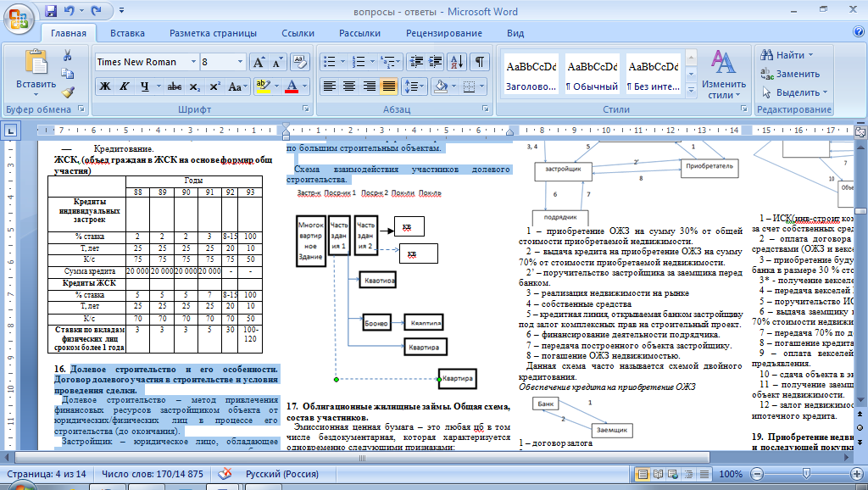Decrease paragraph indent
Viewport: 868px width, 490px height.
(x=416, y=62)
